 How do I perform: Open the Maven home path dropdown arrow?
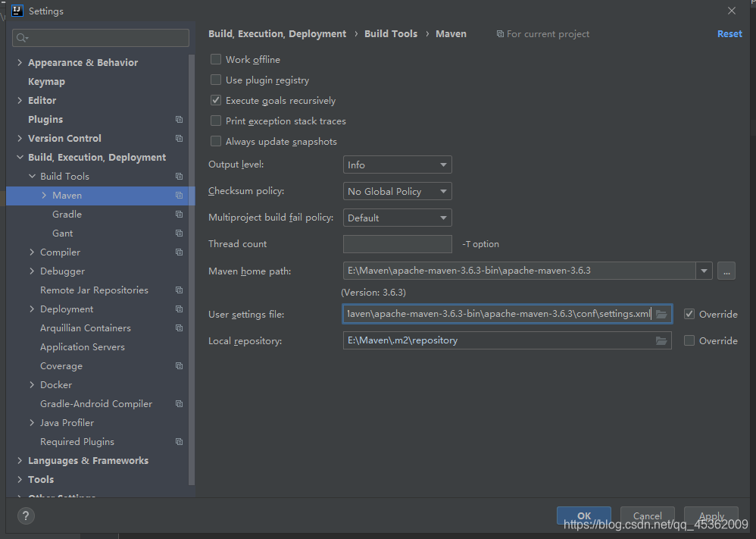click(x=704, y=271)
